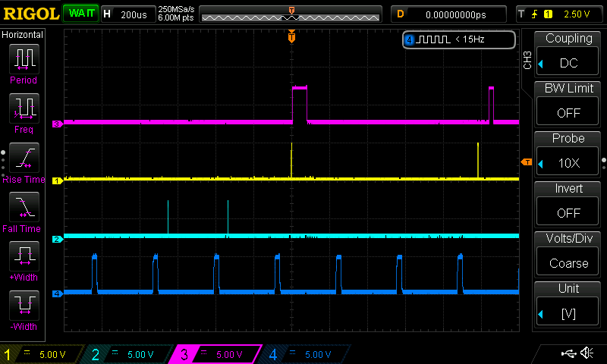Click the WAIT trigger status button
607x364 pixels.
(x=80, y=14)
